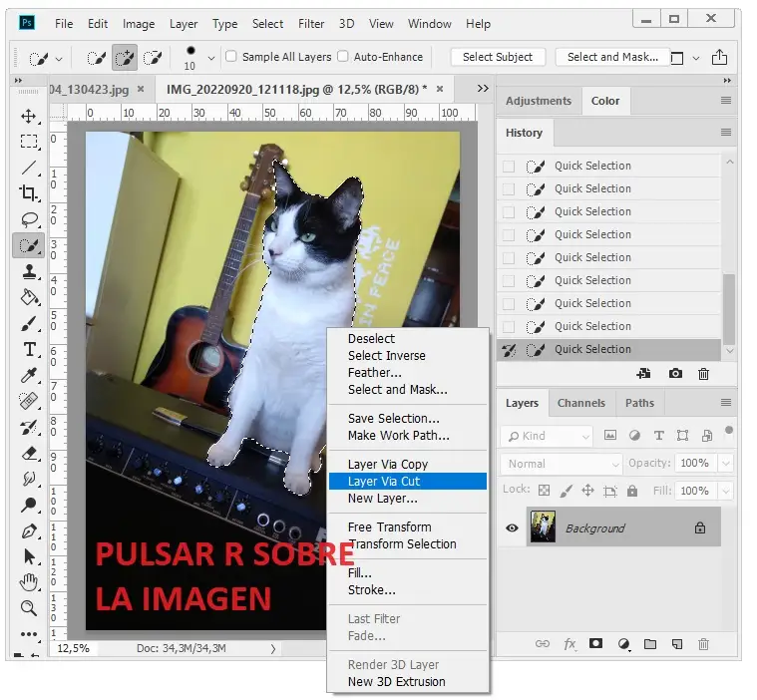Screen dimensions: 757x700
Task: Select the Eraser tool
Action: point(29,454)
